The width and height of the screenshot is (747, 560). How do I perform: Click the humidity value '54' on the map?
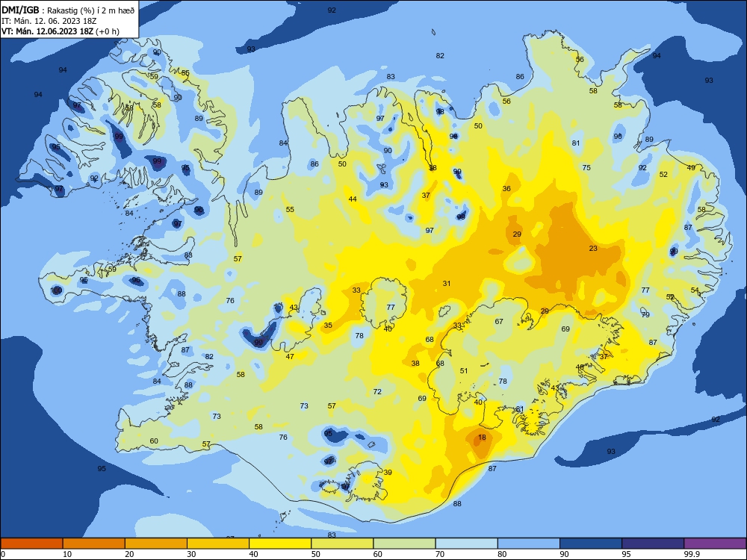pyautogui.click(x=695, y=290)
